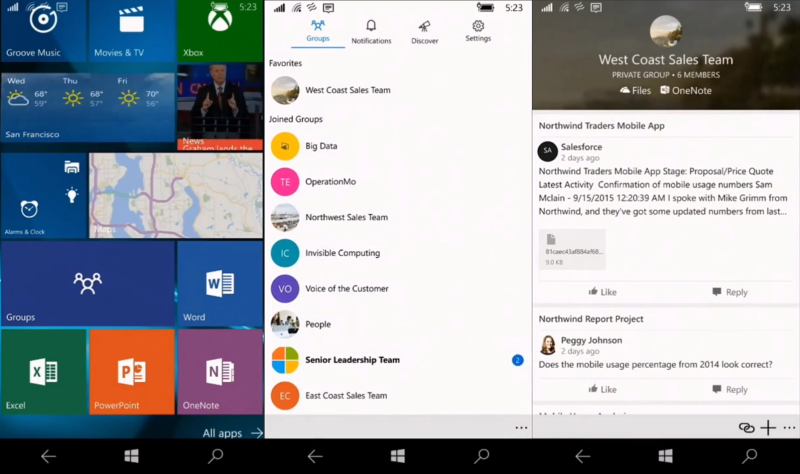Viewport: 800px width, 474px height.
Task: Expand more options in group feed app bar
Action: 789,428
